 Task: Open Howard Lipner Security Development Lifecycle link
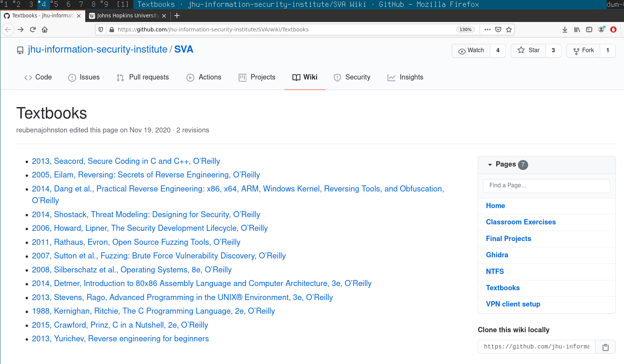click(150, 228)
